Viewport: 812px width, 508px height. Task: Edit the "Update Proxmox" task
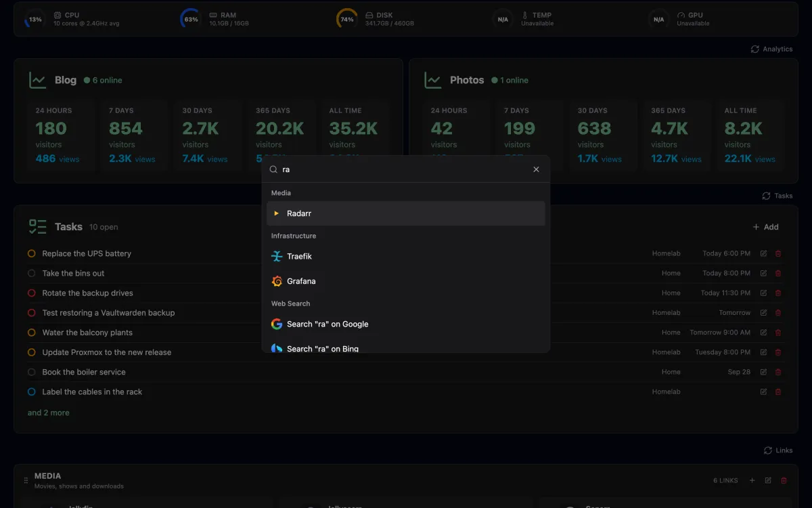pos(763,352)
